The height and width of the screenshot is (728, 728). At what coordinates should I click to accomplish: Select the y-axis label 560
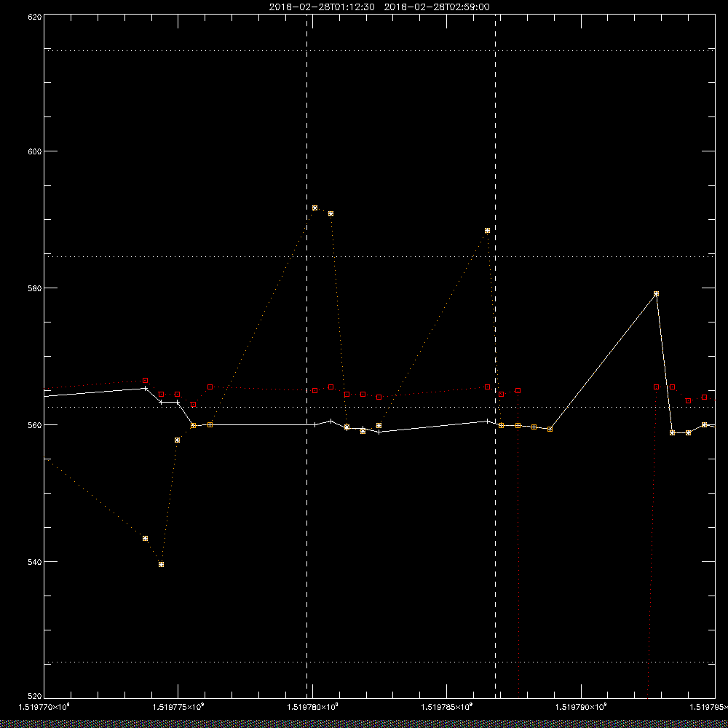click(35, 425)
